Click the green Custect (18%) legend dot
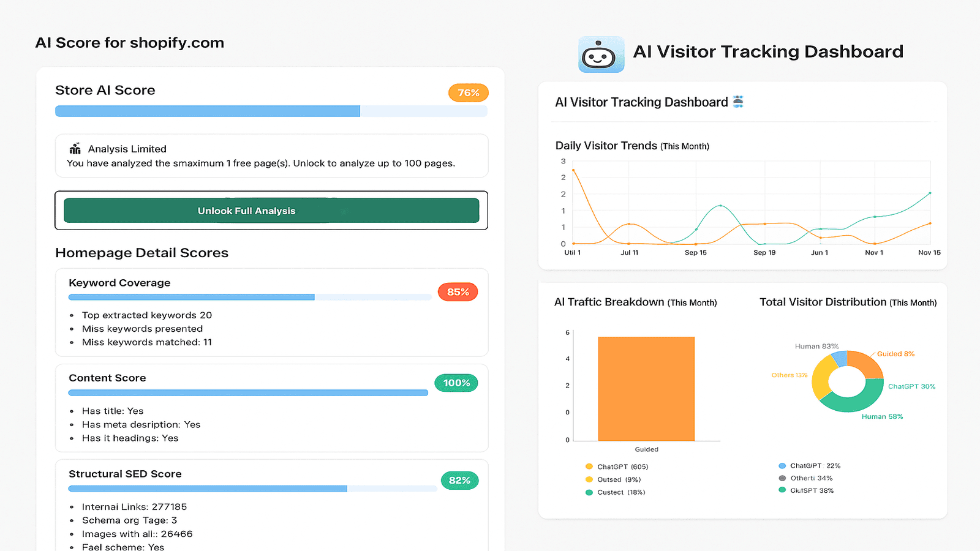980x551 pixels. [x=589, y=492]
